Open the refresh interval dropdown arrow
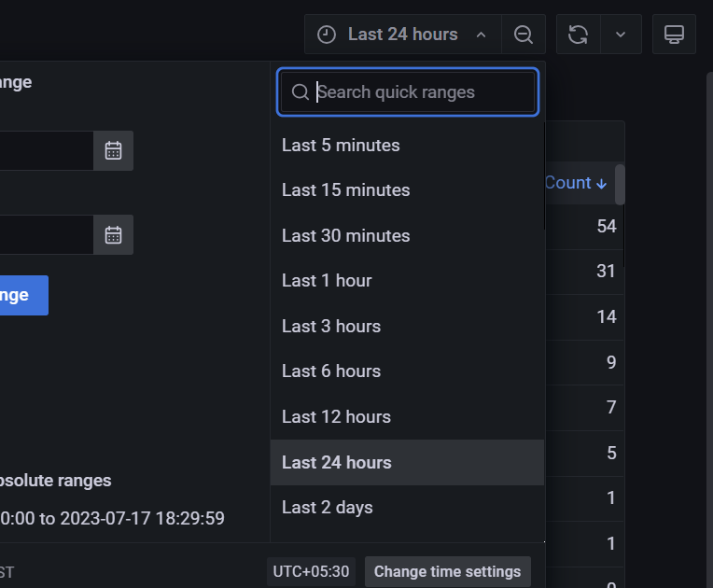The width and height of the screenshot is (713, 588). click(x=621, y=35)
